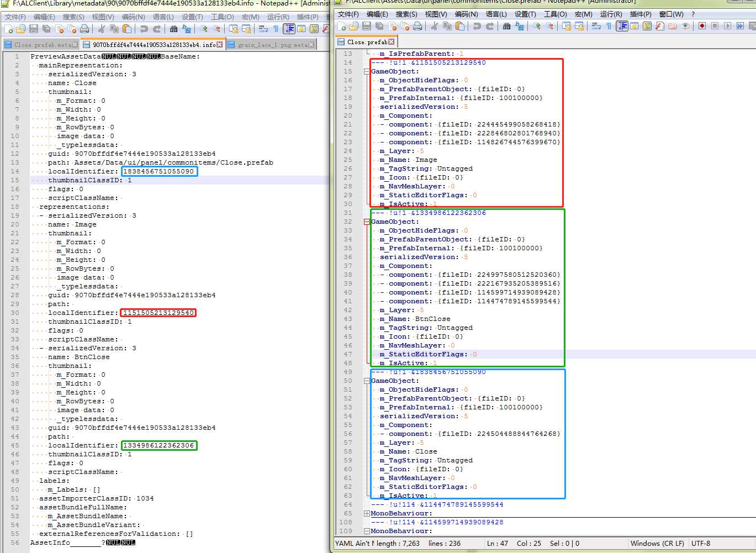
Task: Click the Print icon in the left window toolbar
Action: coord(84,29)
